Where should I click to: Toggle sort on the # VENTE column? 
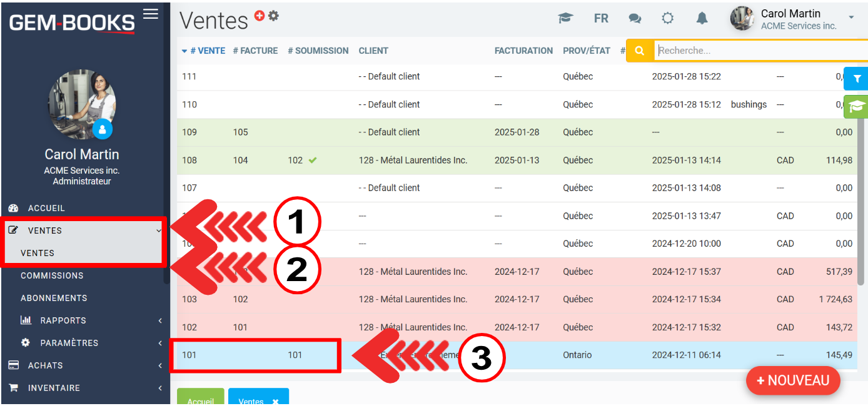tap(203, 51)
